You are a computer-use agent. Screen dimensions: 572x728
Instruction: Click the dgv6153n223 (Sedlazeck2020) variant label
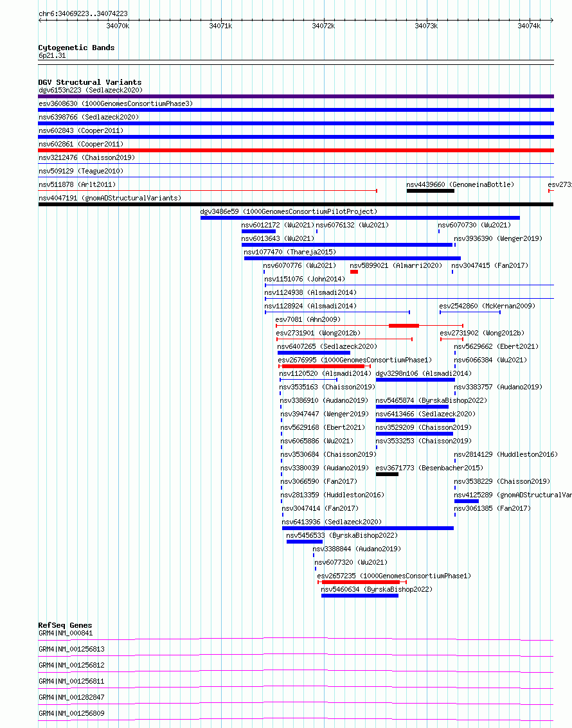tap(91, 90)
